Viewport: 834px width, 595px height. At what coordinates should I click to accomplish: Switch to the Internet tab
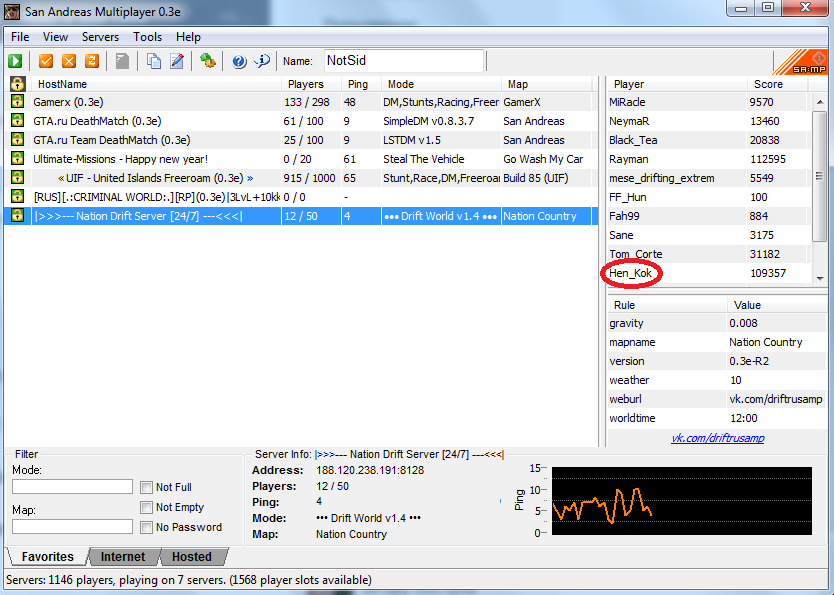click(x=123, y=557)
